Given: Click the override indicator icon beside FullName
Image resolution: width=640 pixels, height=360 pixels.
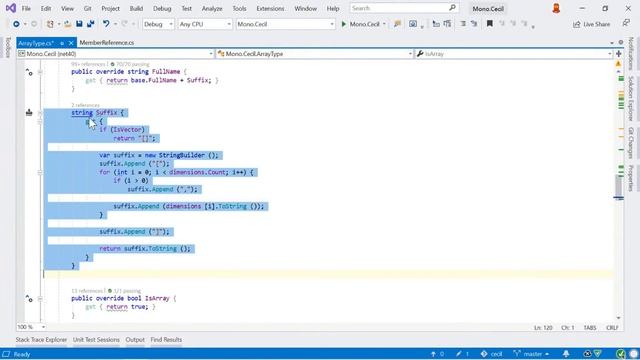Looking at the screenshot, I should tap(29, 73).
